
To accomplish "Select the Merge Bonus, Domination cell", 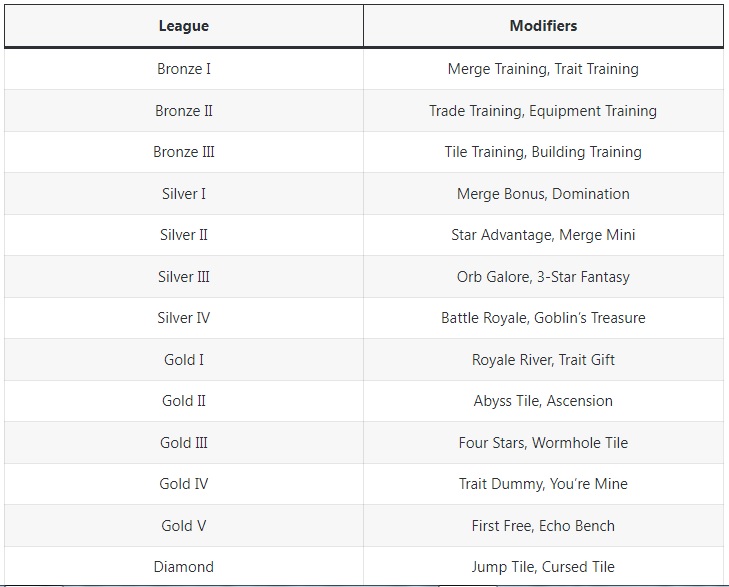I will coord(543,193).
